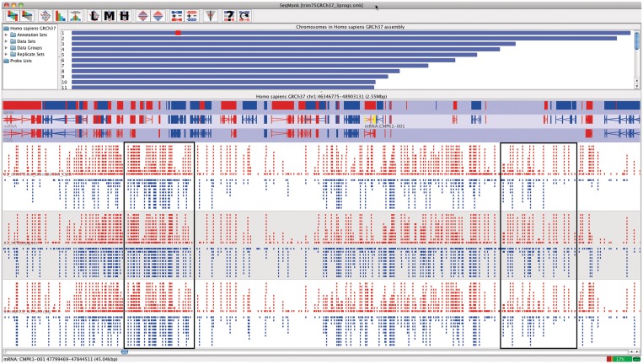The width and height of the screenshot is (643, 364).
Task: Click the question mark toolbar icon
Action: point(229,15)
